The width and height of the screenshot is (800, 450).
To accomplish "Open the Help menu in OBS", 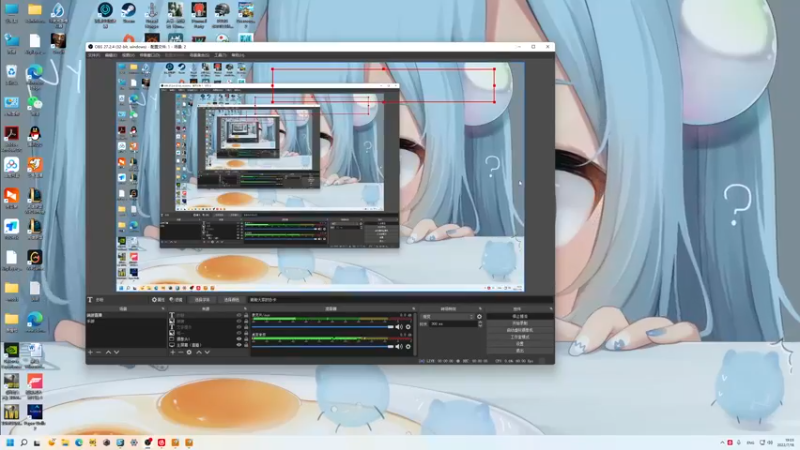I will click(238, 55).
